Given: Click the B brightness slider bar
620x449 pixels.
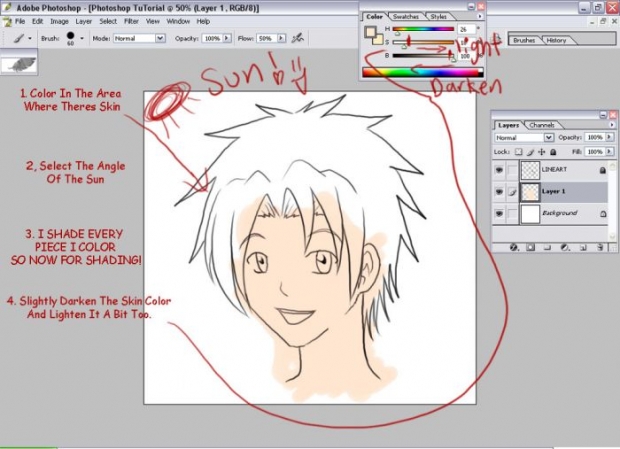Looking at the screenshot, I should coord(423,56).
